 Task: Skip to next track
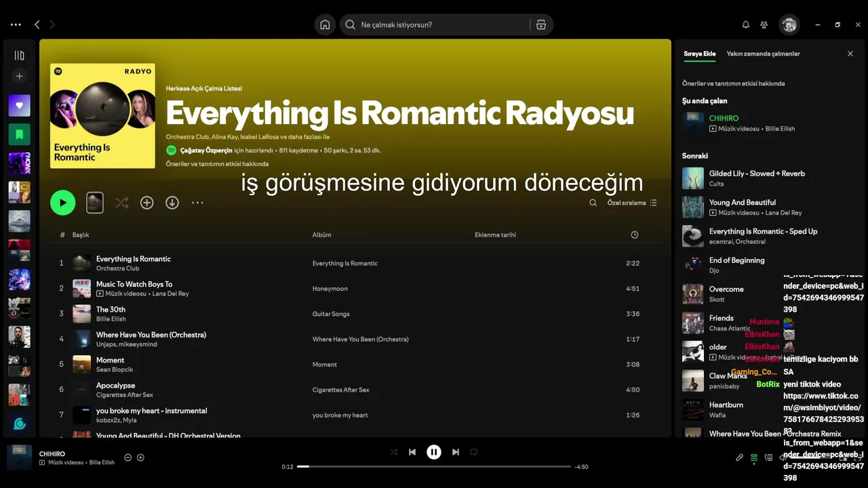coord(456,452)
